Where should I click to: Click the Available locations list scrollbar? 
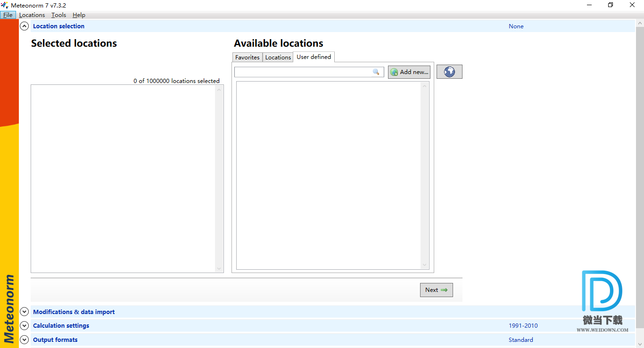[424, 175]
